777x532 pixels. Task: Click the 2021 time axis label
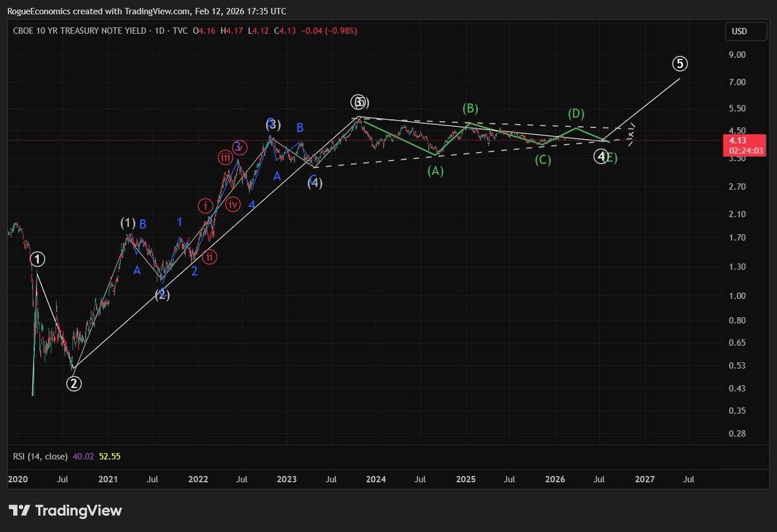tap(107, 480)
